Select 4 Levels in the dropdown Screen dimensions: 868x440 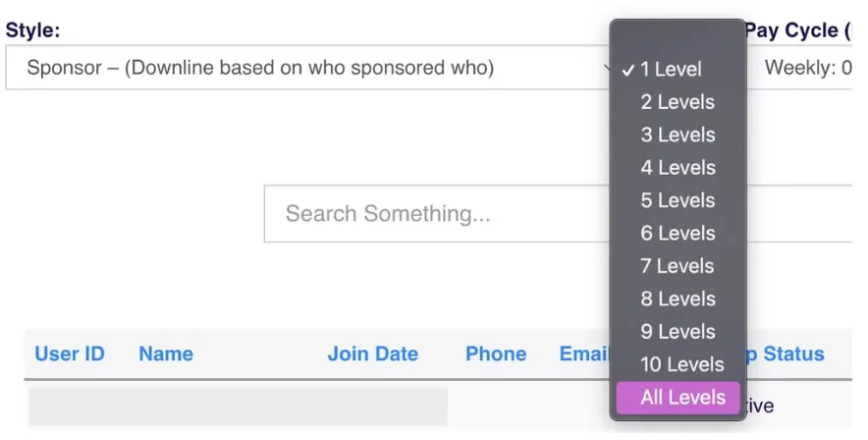click(678, 168)
